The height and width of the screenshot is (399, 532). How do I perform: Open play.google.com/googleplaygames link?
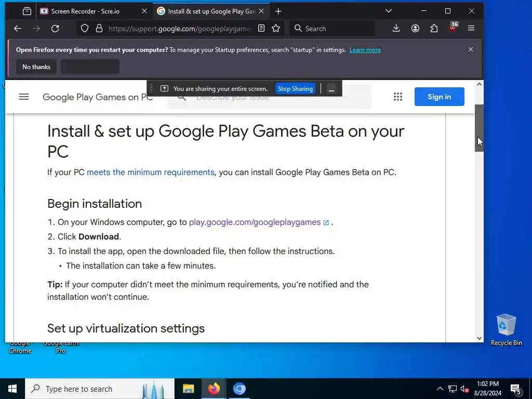(255, 222)
